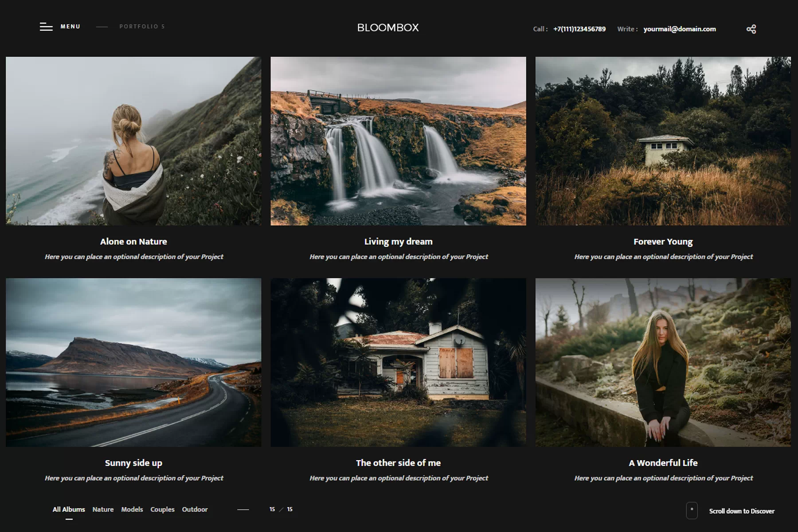Filter albums by Outdoor
Image resolution: width=798 pixels, height=532 pixels.
(195, 509)
